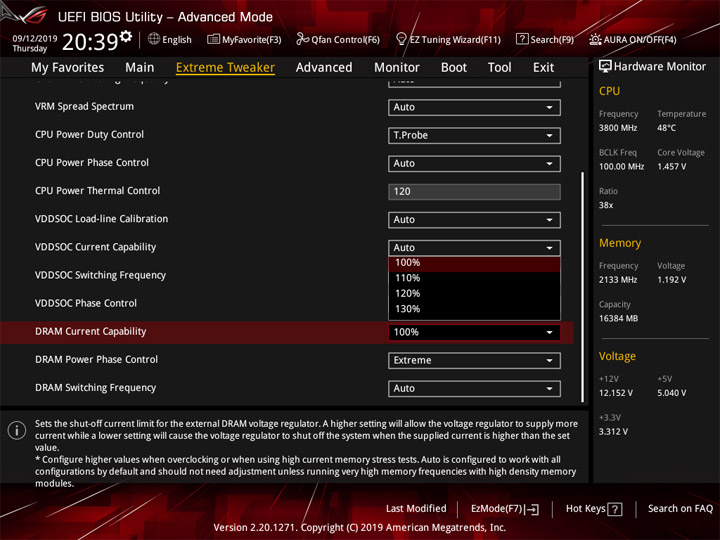
Task: Go to the Boot tab
Action: (454, 68)
